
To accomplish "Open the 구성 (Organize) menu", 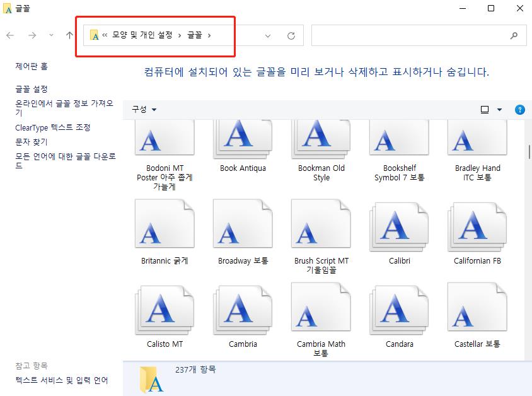I will pyautogui.click(x=143, y=109).
